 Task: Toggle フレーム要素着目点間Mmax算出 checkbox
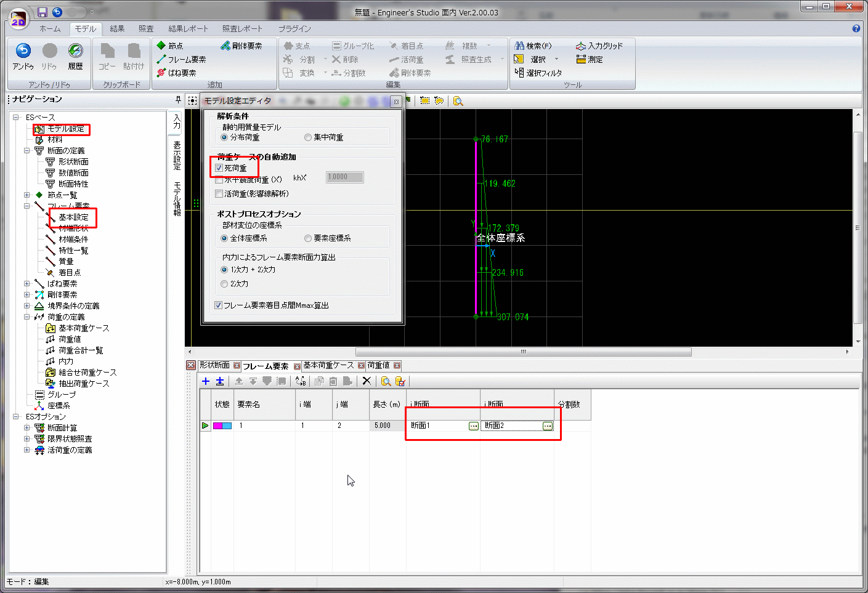218,305
